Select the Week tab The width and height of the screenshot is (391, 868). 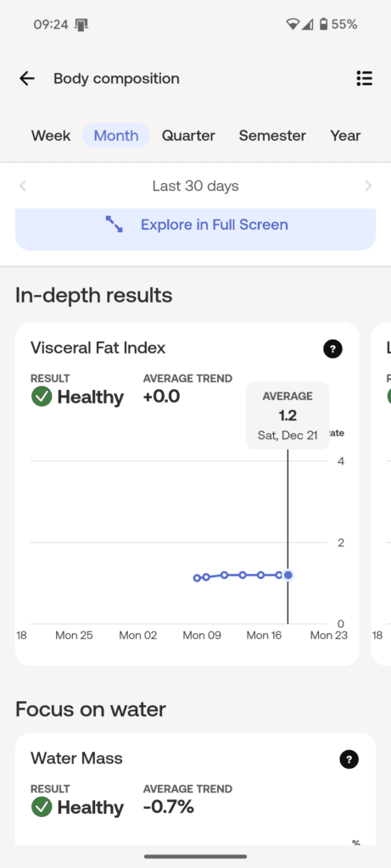pyautogui.click(x=51, y=136)
